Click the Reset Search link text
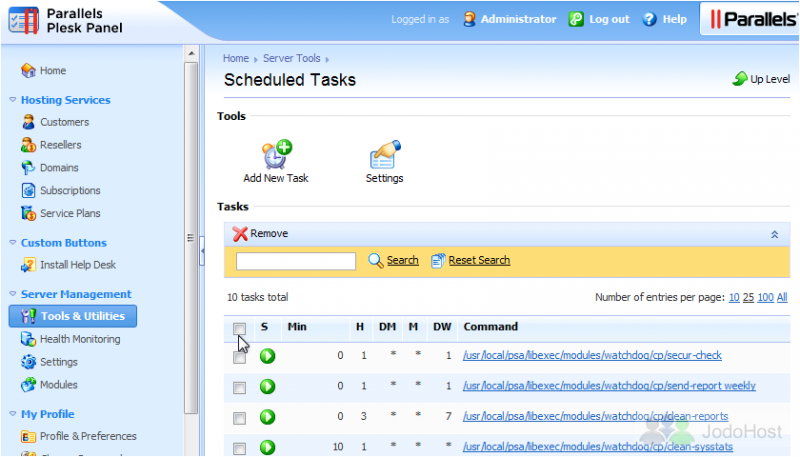Viewport: 800px width, 457px height. click(x=480, y=260)
